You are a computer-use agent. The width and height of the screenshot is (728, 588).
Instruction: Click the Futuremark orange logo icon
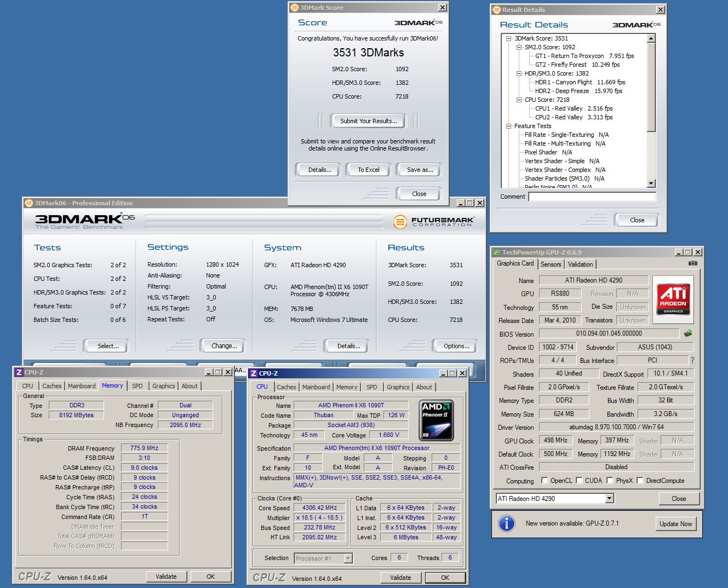point(400,222)
